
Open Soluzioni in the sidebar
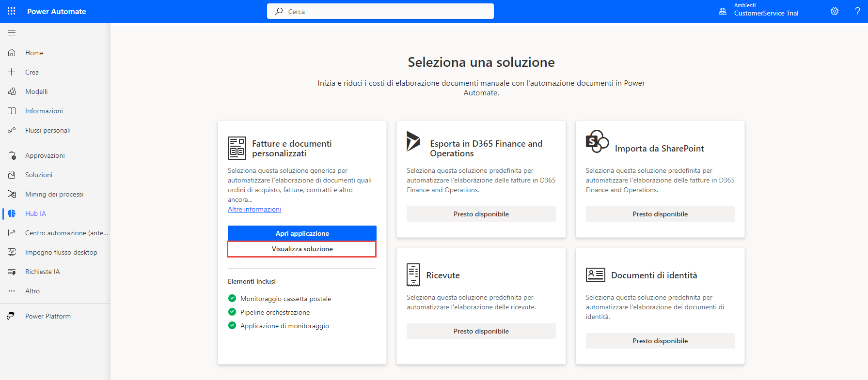tap(39, 175)
